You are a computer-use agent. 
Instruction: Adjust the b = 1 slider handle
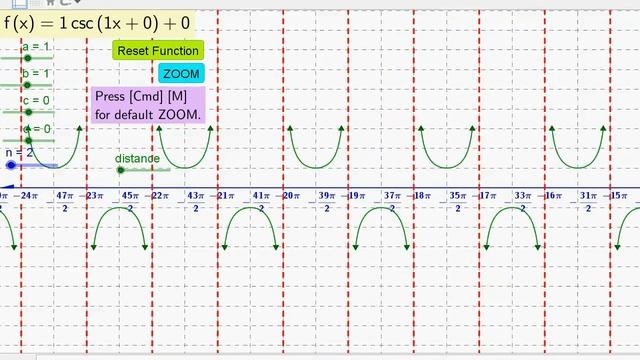coord(27,85)
